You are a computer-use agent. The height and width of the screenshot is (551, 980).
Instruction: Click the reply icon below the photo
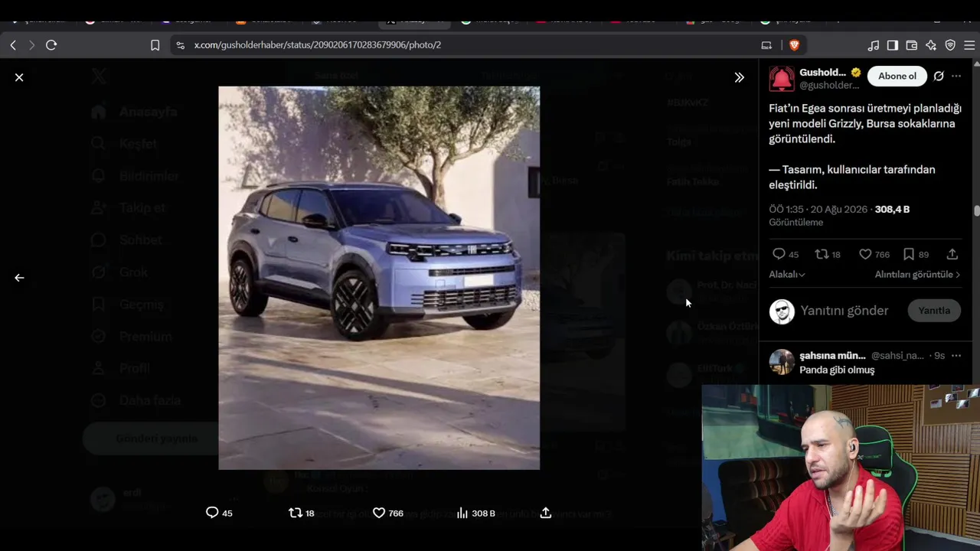point(212,513)
